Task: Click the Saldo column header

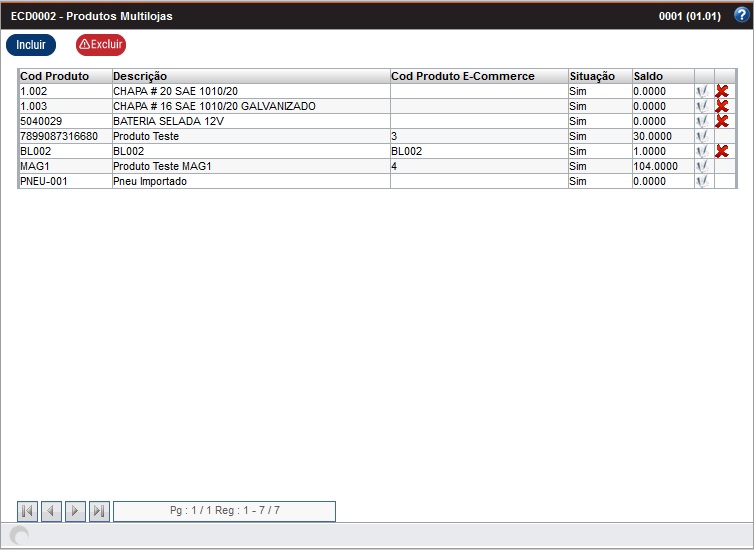Action: tap(648, 76)
